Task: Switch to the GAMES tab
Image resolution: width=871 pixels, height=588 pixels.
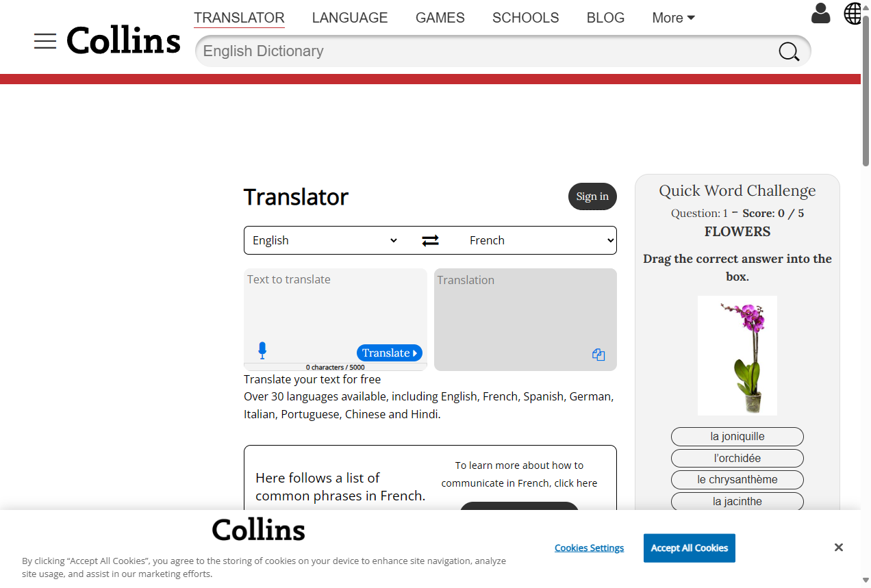Action: click(x=440, y=18)
